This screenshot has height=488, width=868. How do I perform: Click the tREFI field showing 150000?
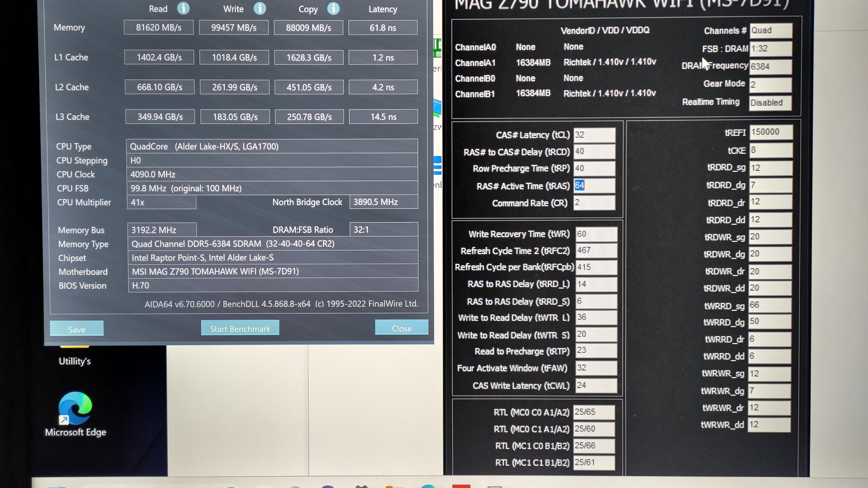point(771,132)
